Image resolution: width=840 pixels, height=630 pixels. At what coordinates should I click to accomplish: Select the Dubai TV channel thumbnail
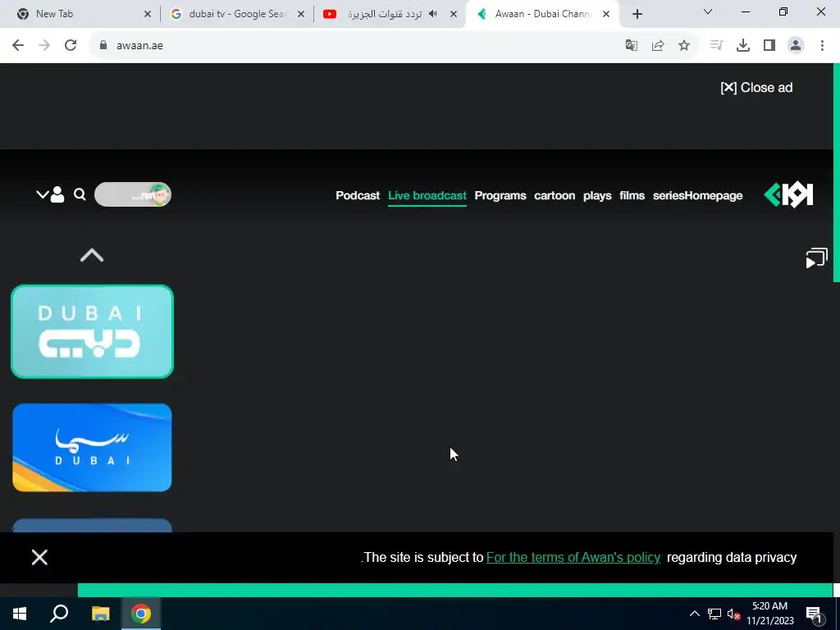pos(92,331)
